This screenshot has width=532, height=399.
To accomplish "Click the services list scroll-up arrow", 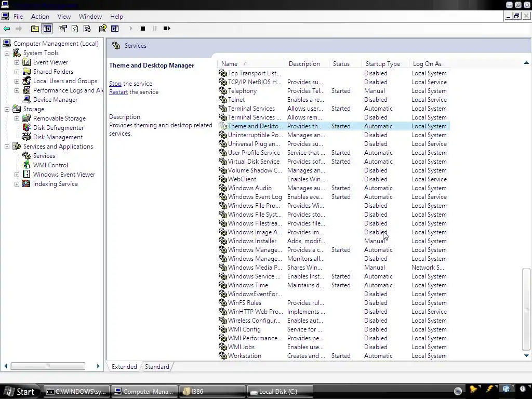I will 526,63.
